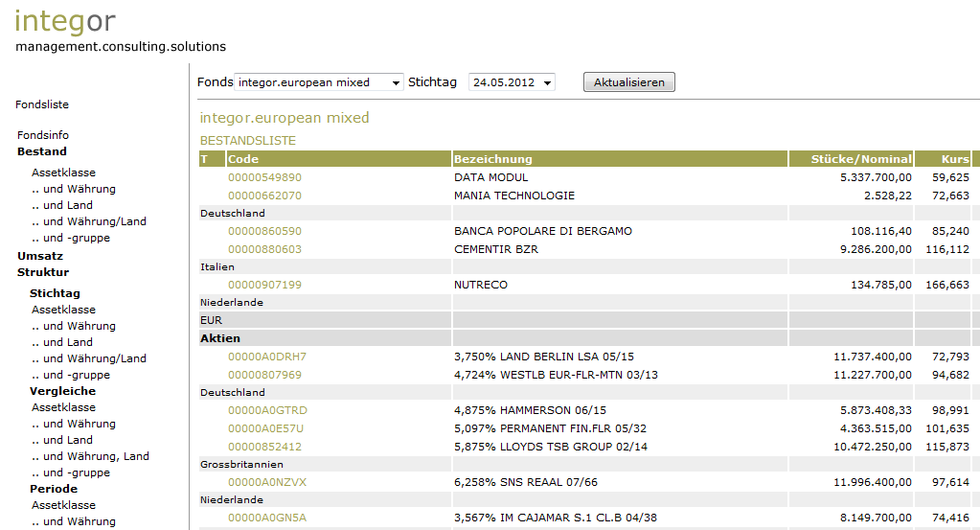Viewport: 980px width, 530px height.
Task: Select the NUTRECO quantity '134.785,00'
Action: coord(880,285)
